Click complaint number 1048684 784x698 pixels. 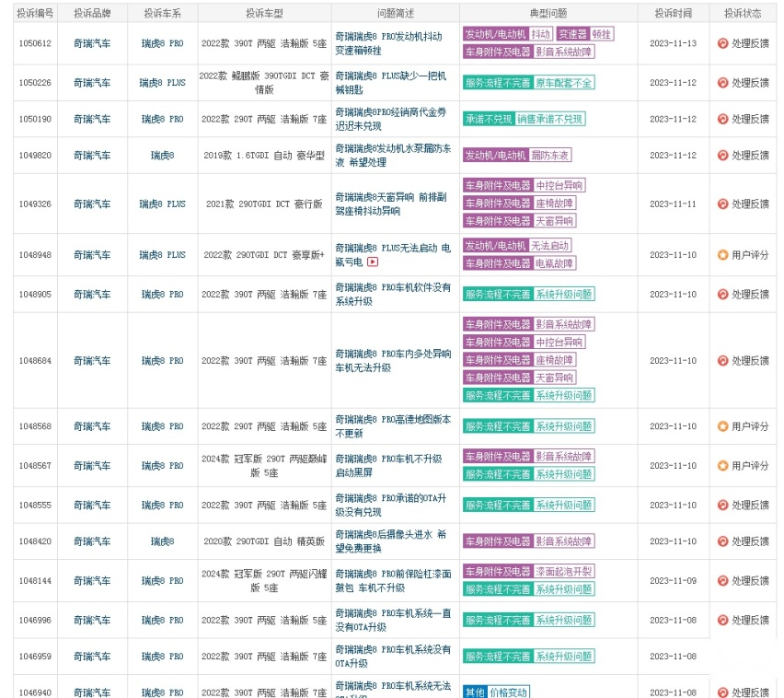(35, 361)
